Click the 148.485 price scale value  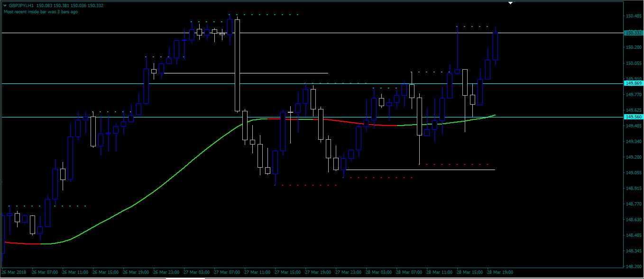coord(634,235)
